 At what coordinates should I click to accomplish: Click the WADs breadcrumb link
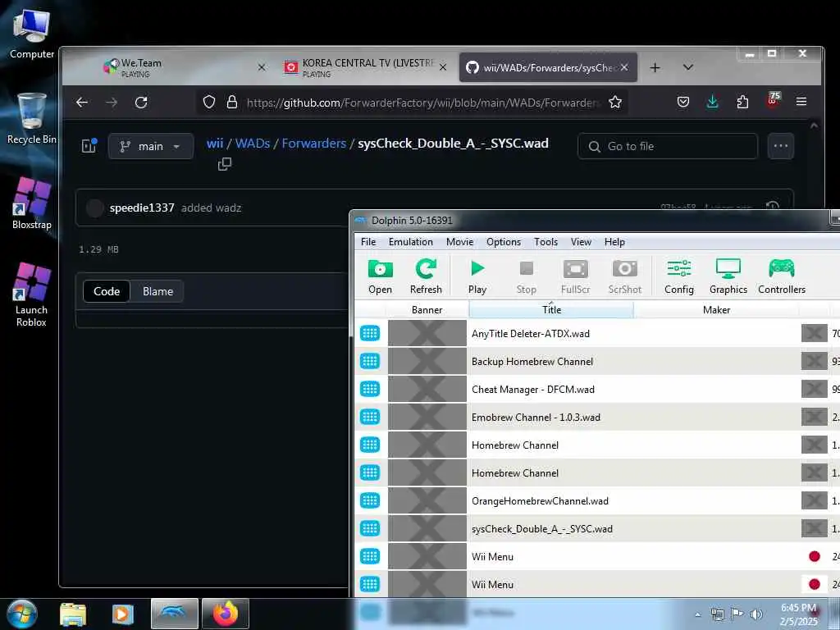tap(253, 144)
